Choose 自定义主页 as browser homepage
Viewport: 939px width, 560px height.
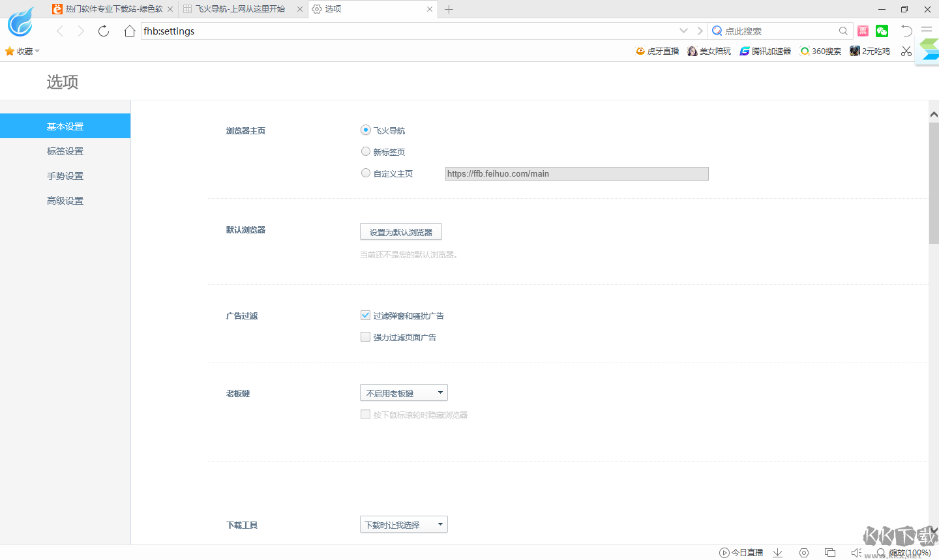click(x=366, y=173)
